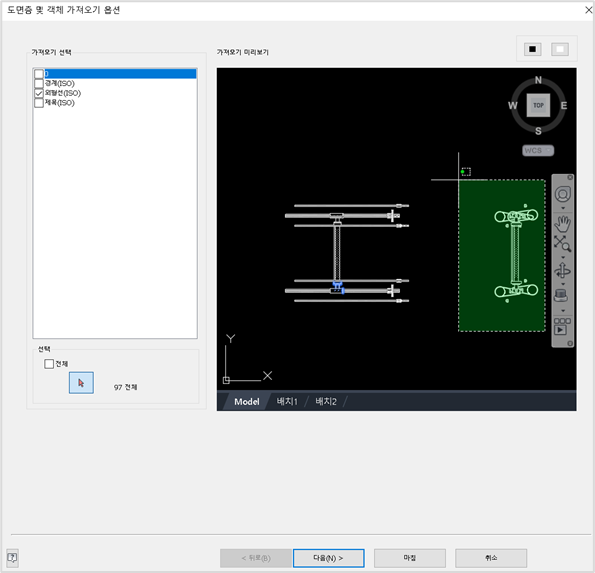Open the help icon at bottom left
The height and width of the screenshot is (573, 595).
coord(12,557)
